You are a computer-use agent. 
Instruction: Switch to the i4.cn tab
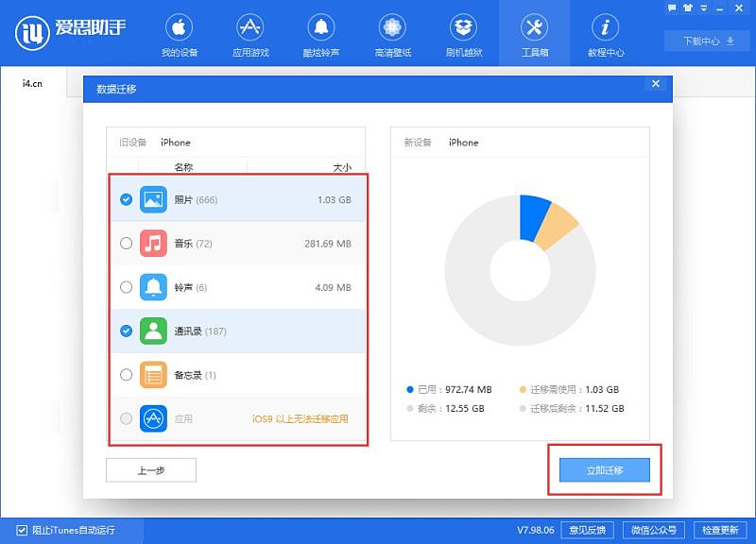(32, 83)
